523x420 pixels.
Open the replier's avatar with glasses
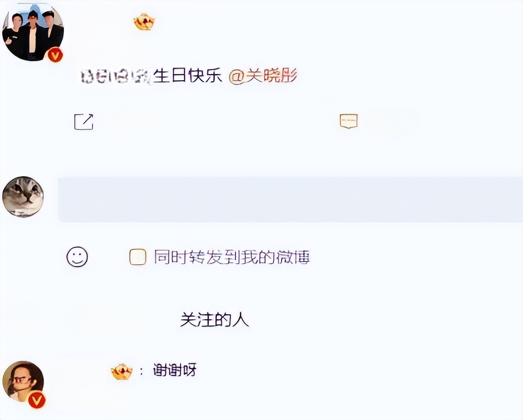tap(23, 382)
